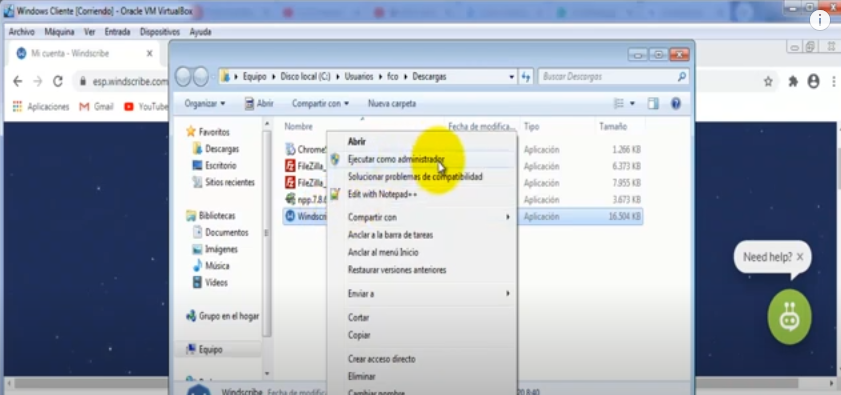Viewport: 841px width, 395px height.
Task: Open the address bar history dropdown arrow
Action: (512, 77)
